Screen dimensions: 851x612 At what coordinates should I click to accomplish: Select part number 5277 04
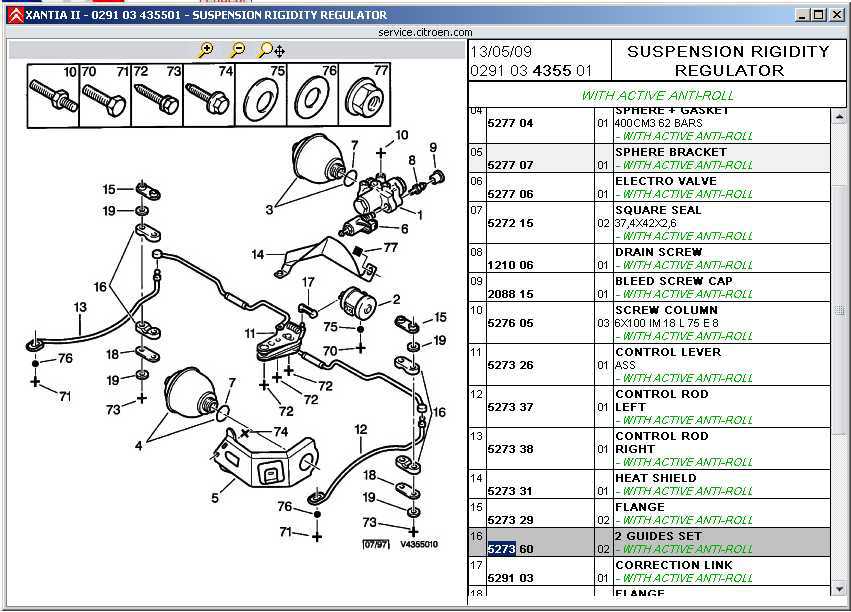coord(510,123)
